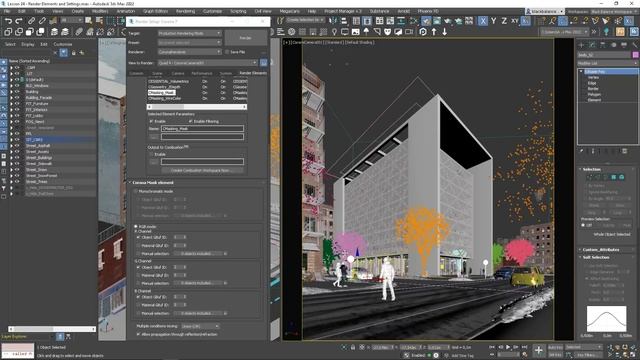Open the Renderer dropdown in Render Setup
This screenshot has width=640, height=360.
click(189, 52)
